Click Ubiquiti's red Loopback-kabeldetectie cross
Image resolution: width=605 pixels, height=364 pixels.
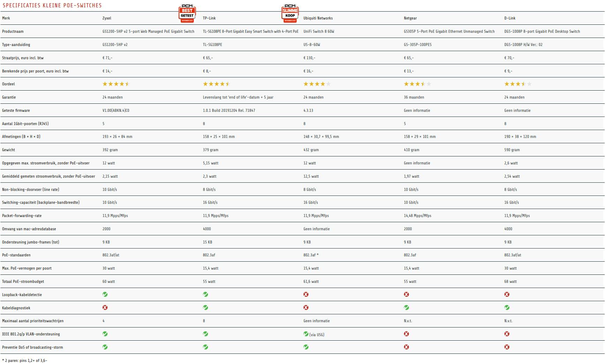(306, 295)
